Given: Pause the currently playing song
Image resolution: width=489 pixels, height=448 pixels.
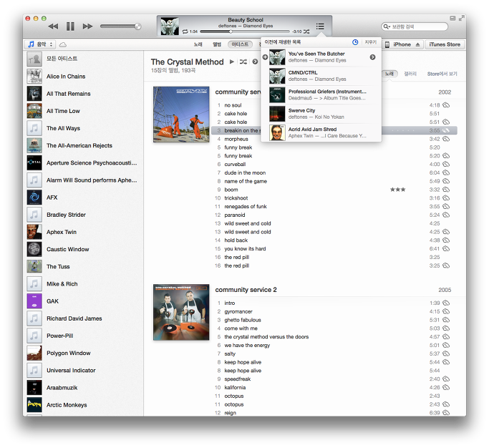Looking at the screenshot, I should point(70,26).
